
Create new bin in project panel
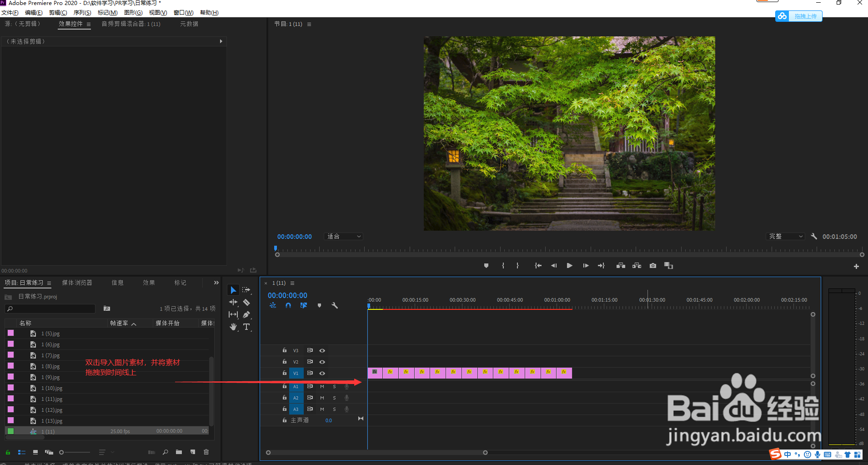[179, 452]
